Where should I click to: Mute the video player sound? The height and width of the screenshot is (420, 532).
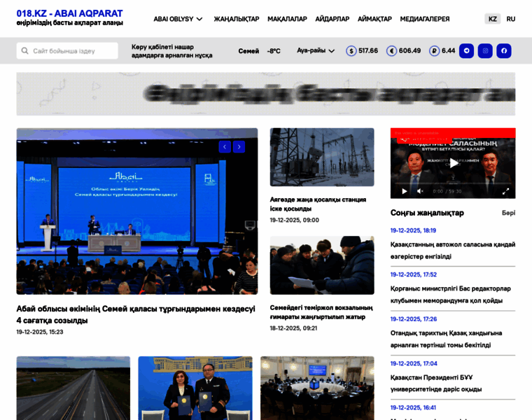(x=420, y=191)
